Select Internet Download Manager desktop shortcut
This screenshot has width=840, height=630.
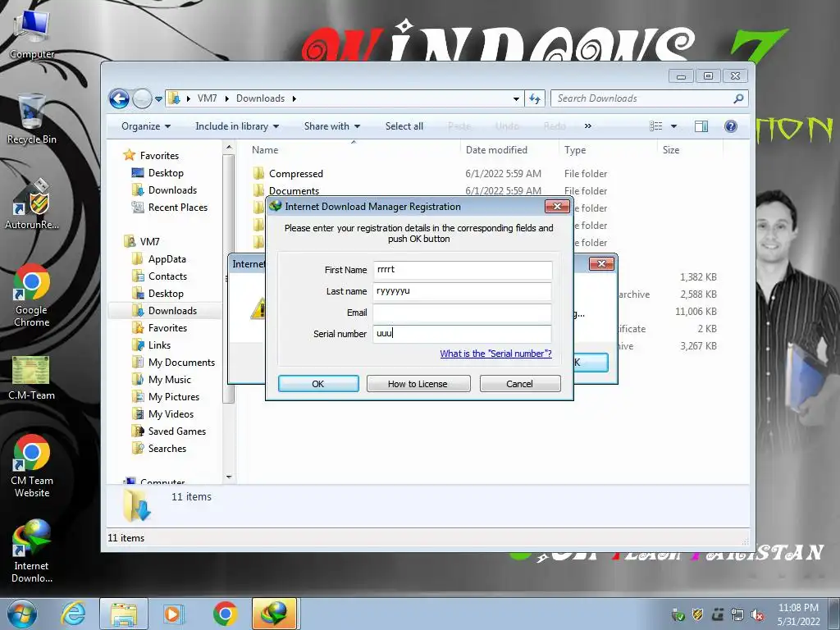32,551
